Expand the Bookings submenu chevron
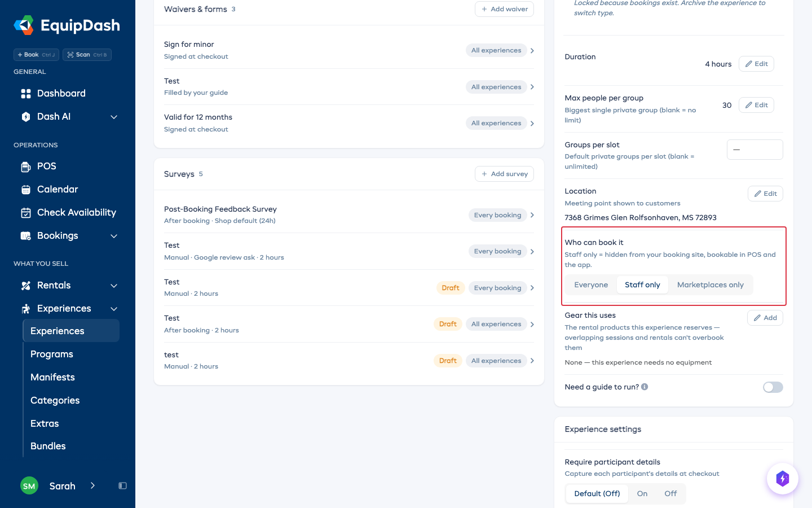 [114, 236]
